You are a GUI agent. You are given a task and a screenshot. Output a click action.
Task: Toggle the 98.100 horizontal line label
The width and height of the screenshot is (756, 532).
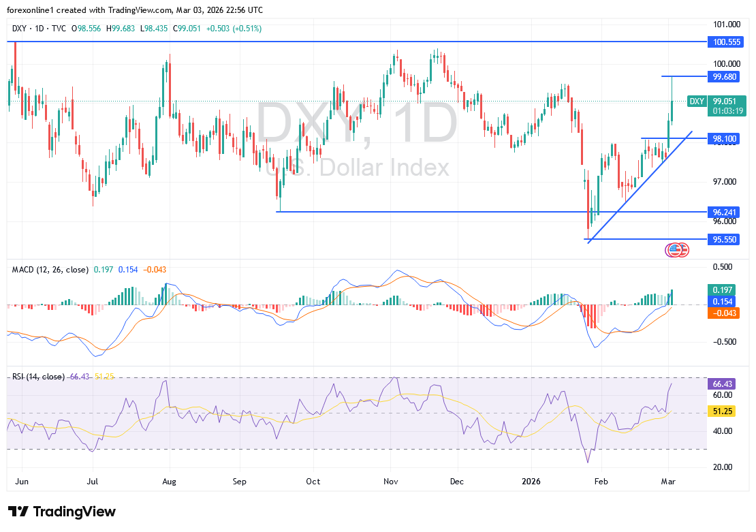tap(723, 139)
